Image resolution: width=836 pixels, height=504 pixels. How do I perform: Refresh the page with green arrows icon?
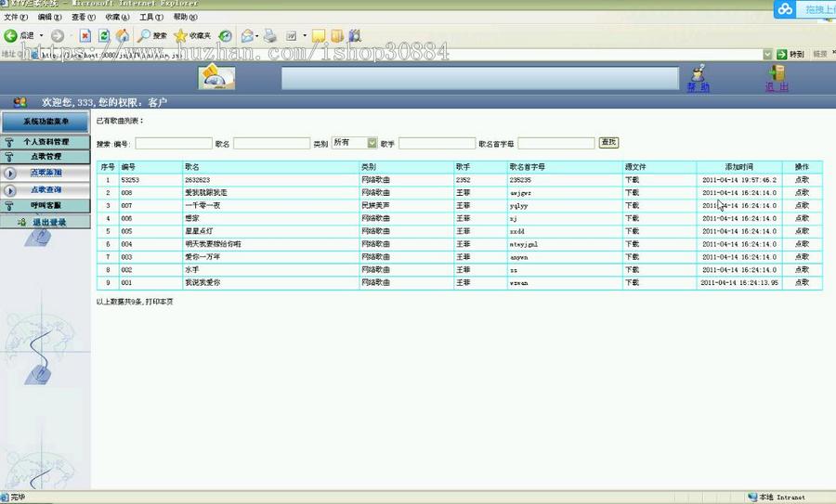[104, 35]
